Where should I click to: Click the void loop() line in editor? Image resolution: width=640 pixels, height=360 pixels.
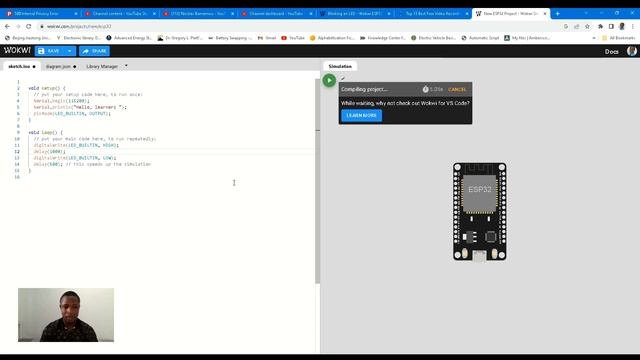(x=45, y=133)
